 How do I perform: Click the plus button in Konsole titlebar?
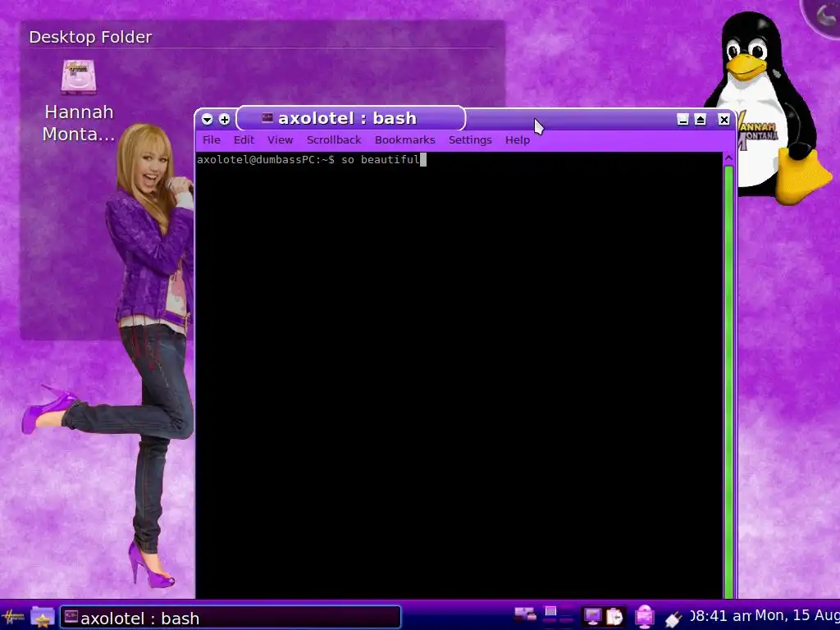pyautogui.click(x=225, y=120)
